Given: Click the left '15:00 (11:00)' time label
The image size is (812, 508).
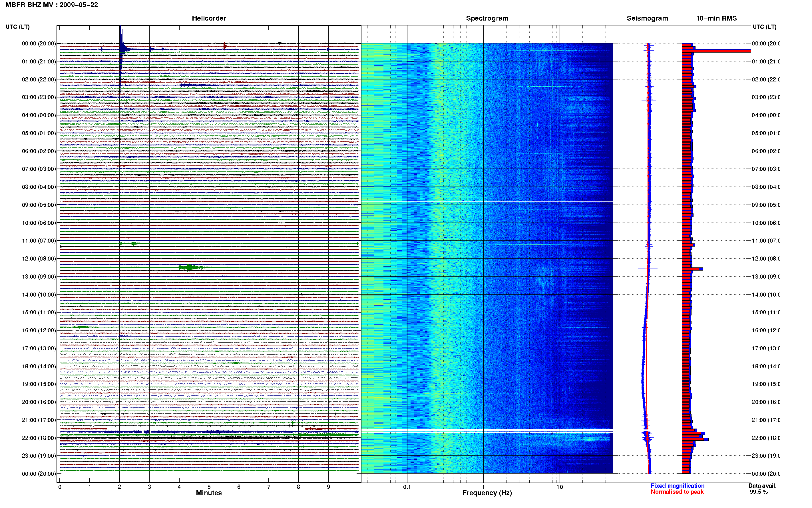Looking at the screenshot, I should (x=39, y=313).
